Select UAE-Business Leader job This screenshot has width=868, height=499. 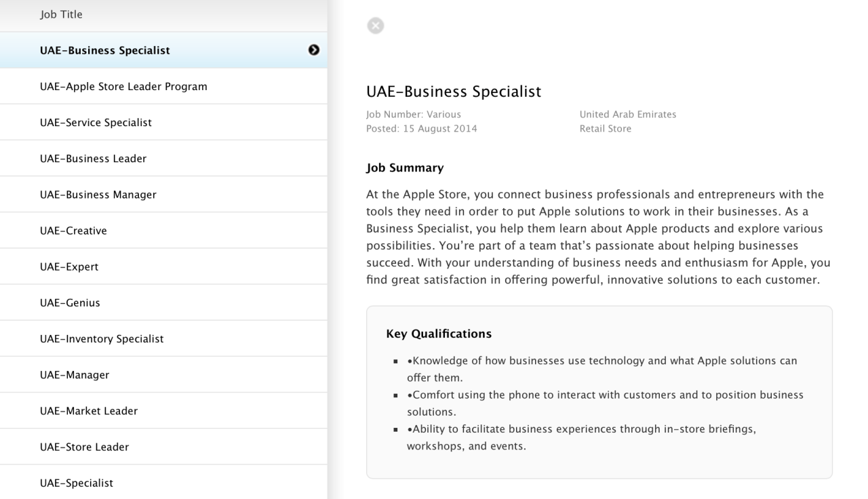click(x=93, y=159)
